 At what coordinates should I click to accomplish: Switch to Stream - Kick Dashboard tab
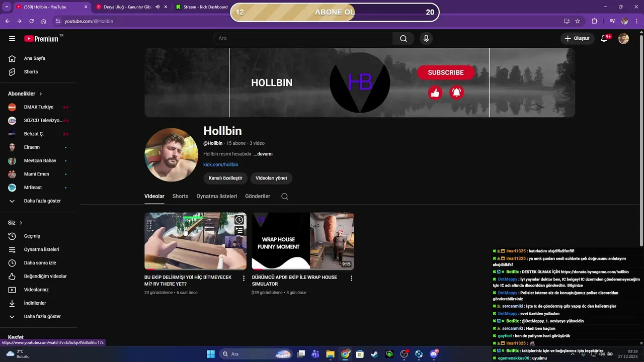(201, 7)
